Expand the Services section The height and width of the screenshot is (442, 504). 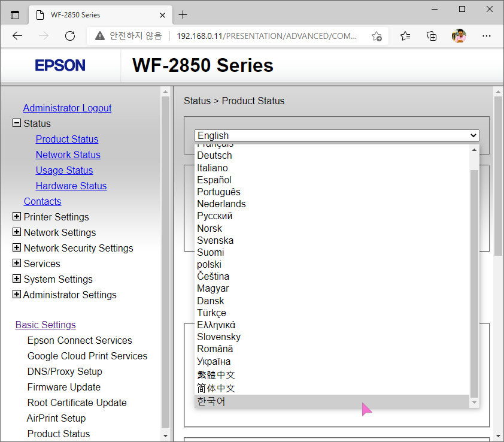click(x=17, y=263)
